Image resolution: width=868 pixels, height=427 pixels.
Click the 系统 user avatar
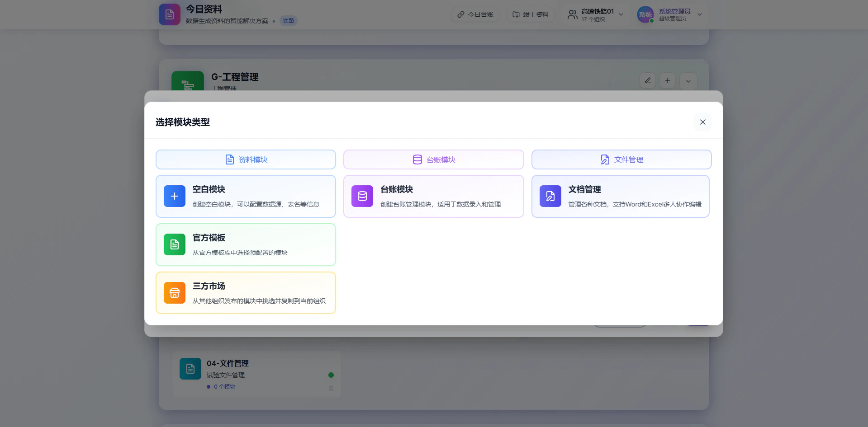click(645, 14)
